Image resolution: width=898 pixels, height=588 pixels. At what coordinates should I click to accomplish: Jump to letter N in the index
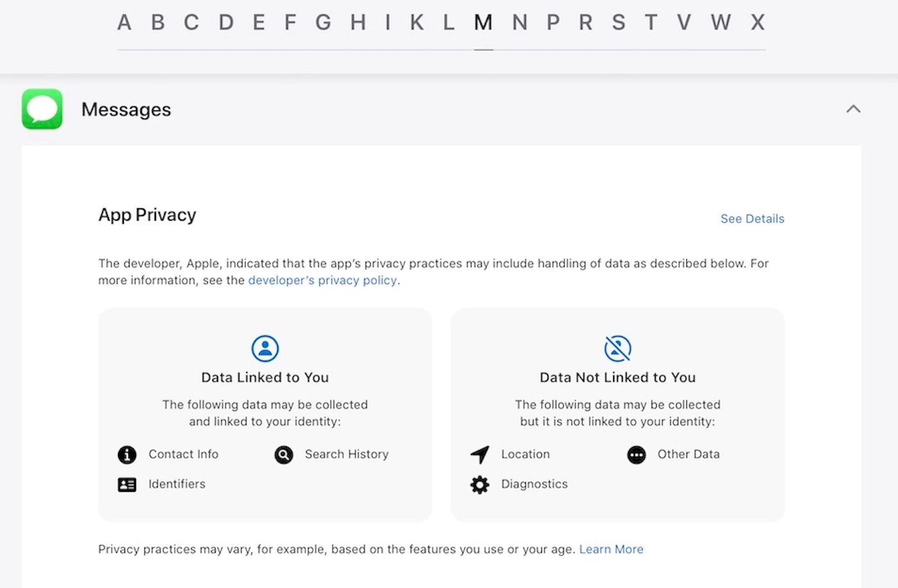tap(520, 22)
